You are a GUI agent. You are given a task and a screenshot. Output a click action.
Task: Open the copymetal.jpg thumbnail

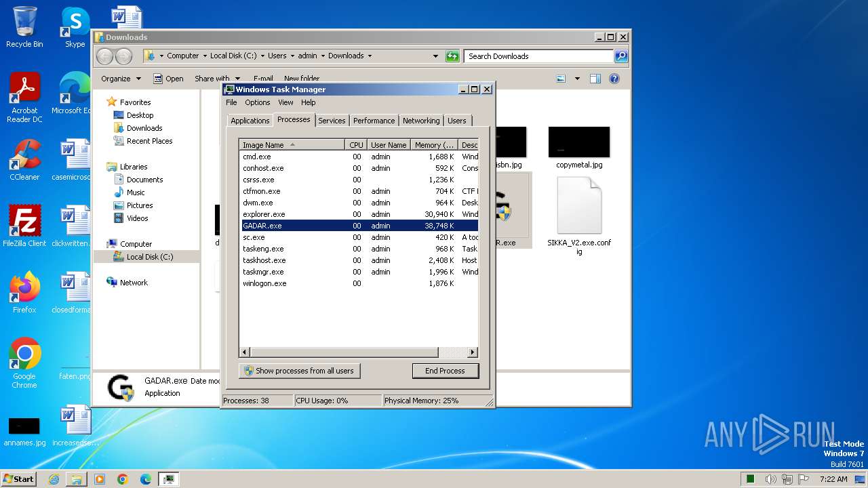point(579,148)
